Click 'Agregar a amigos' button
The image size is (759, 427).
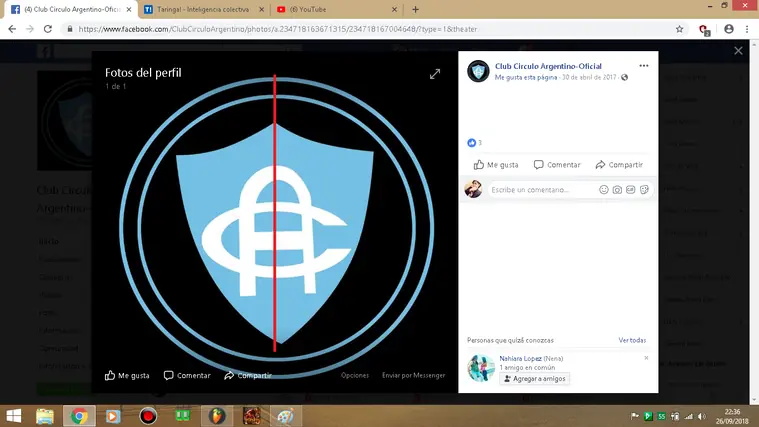pos(534,379)
